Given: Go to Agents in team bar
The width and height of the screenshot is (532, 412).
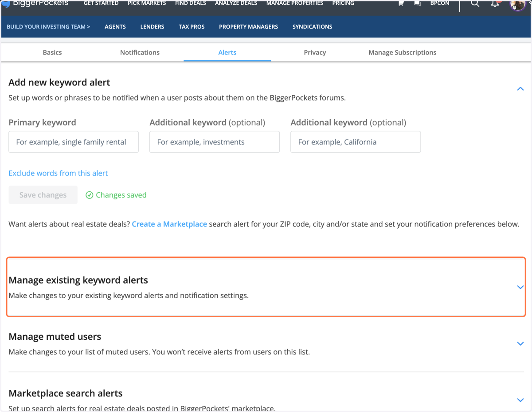Looking at the screenshot, I should click(115, 27).
